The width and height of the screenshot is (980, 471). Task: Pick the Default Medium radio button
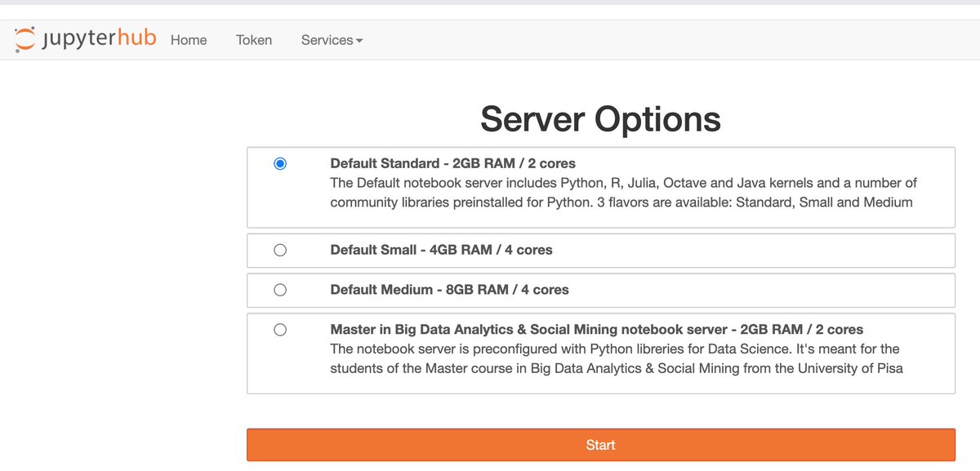(x=280, y=290)
